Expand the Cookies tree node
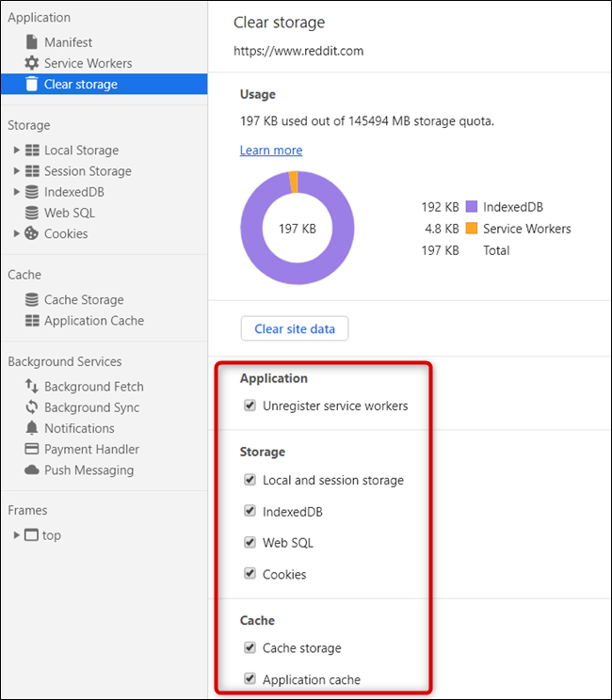Screen dimensions: 612x700 coord(17,233)
